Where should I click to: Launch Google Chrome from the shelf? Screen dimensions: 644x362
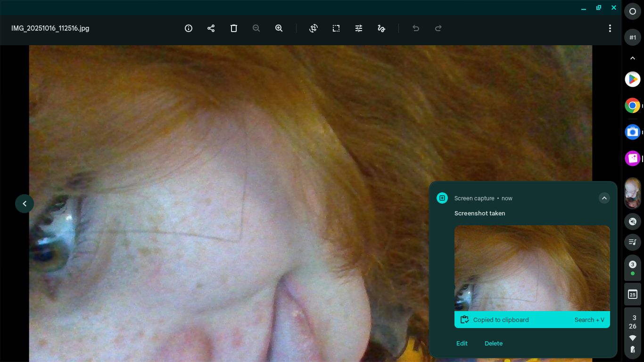click(632, 106)
